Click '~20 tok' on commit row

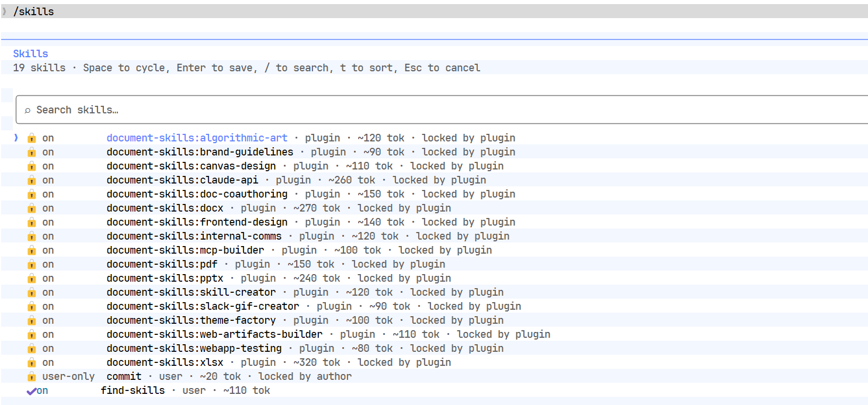point(220,376)
